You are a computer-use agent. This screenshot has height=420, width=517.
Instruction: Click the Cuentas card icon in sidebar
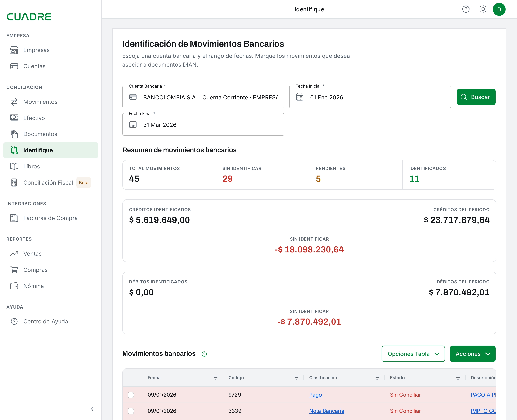[14, 66]
